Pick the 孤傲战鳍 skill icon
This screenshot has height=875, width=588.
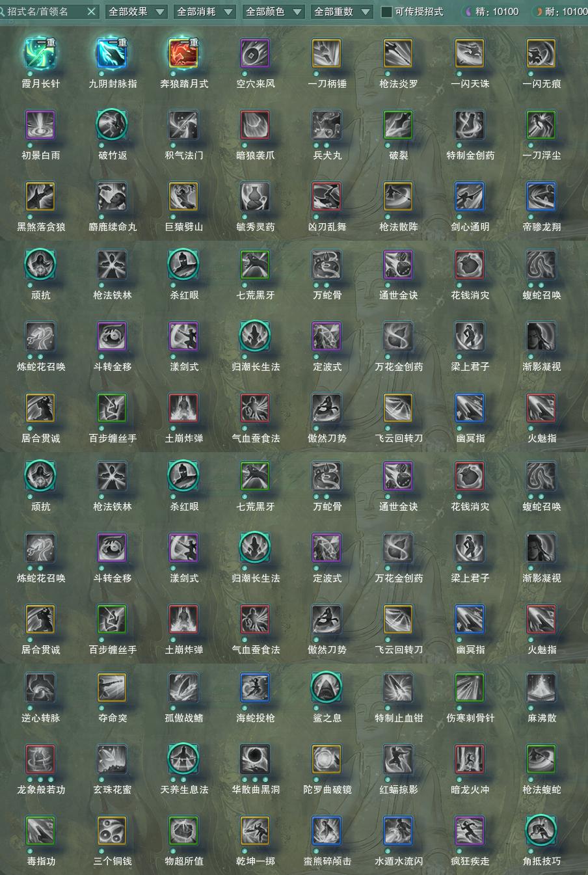(x=184, y=688)
